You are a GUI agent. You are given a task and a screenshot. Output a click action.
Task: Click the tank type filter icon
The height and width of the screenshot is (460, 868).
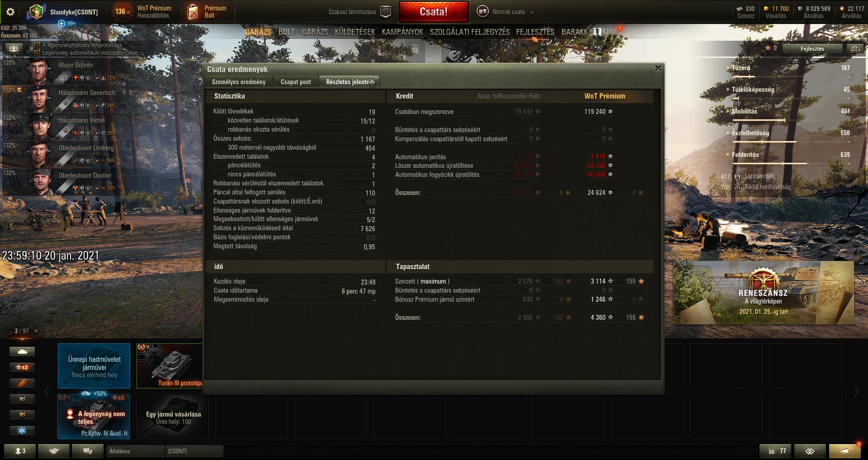click(22, 351)
